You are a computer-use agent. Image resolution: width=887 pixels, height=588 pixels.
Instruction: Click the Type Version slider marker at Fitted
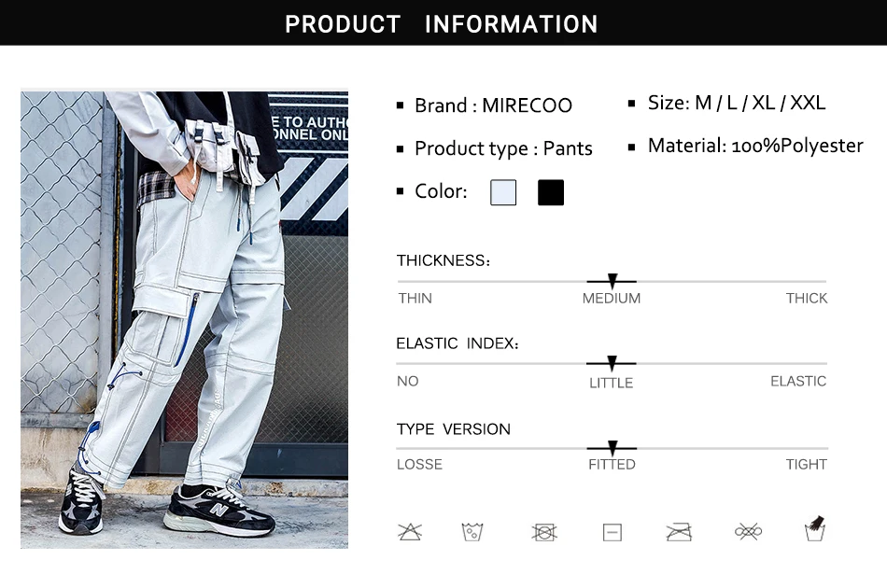pyautogui.click(x=612, y=448)
